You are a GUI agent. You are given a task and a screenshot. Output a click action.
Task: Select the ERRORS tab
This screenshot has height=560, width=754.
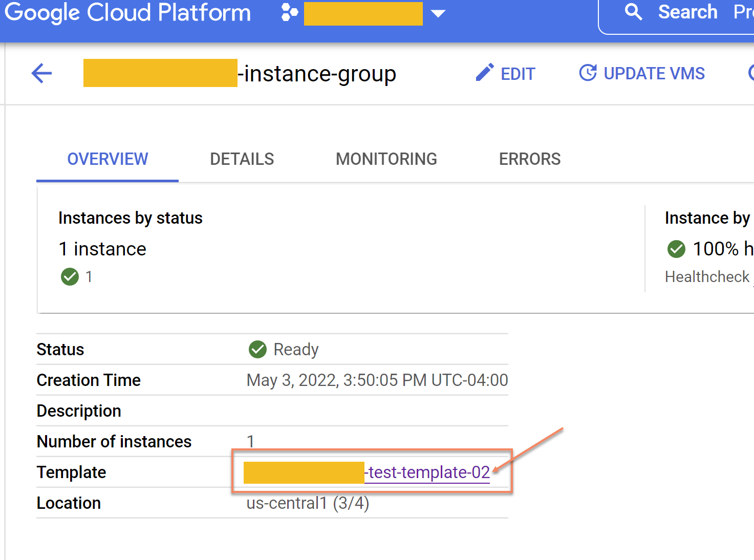point(529,159)
